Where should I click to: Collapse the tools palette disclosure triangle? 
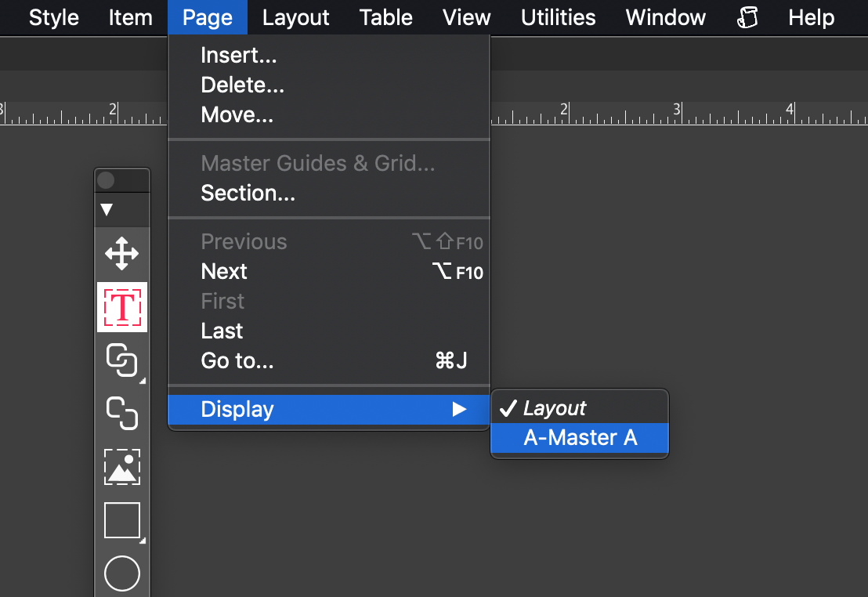[x=107, y=209]
